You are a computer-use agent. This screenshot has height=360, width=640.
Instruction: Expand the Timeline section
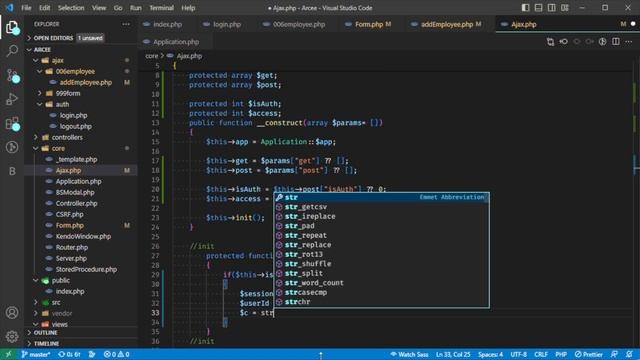click(x=46, y=344)
